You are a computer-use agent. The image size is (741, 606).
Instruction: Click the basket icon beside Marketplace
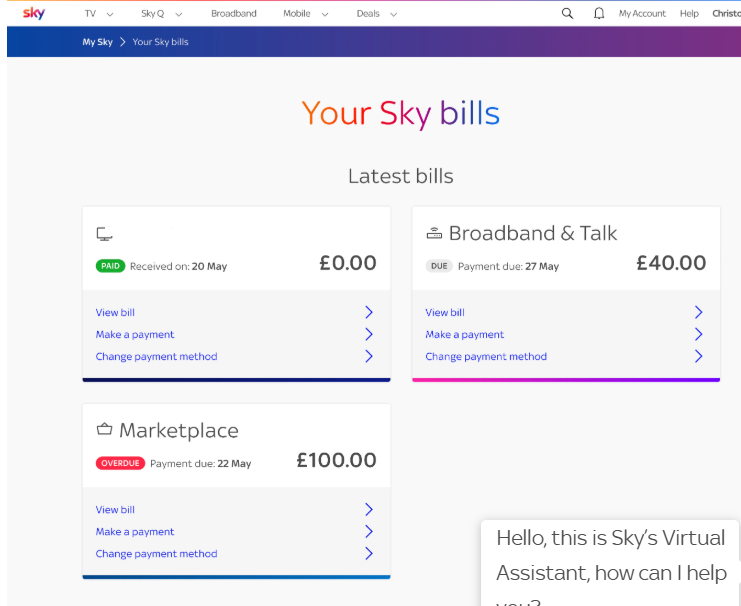click(104, 429)
